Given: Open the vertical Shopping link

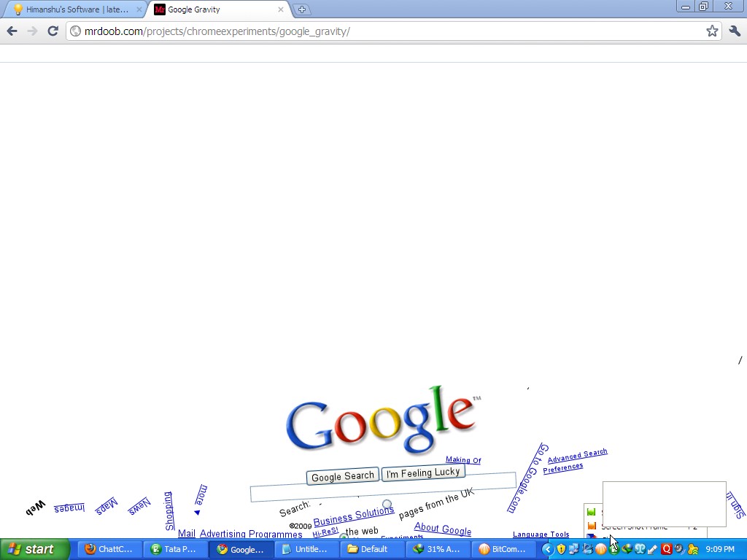Looking at the screenshot, I should click(169, 511).
